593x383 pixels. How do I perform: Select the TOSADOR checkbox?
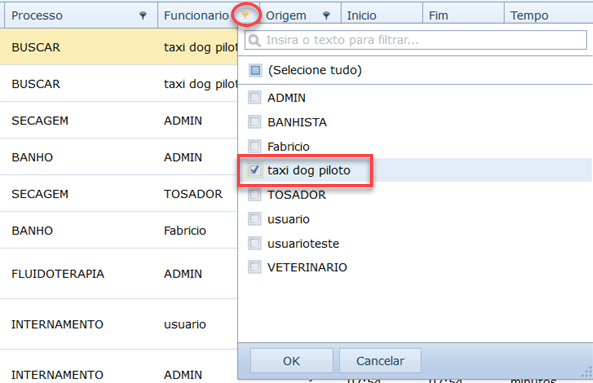click(255, 195)
